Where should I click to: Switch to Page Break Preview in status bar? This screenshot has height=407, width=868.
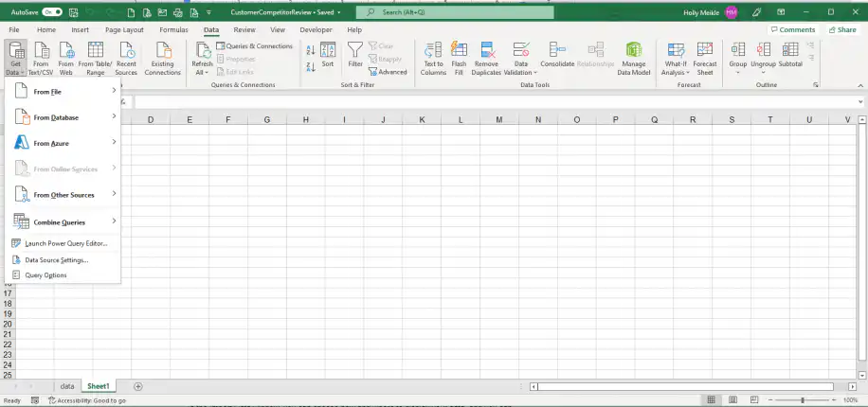pyautogui.click(x=754, y=399)
